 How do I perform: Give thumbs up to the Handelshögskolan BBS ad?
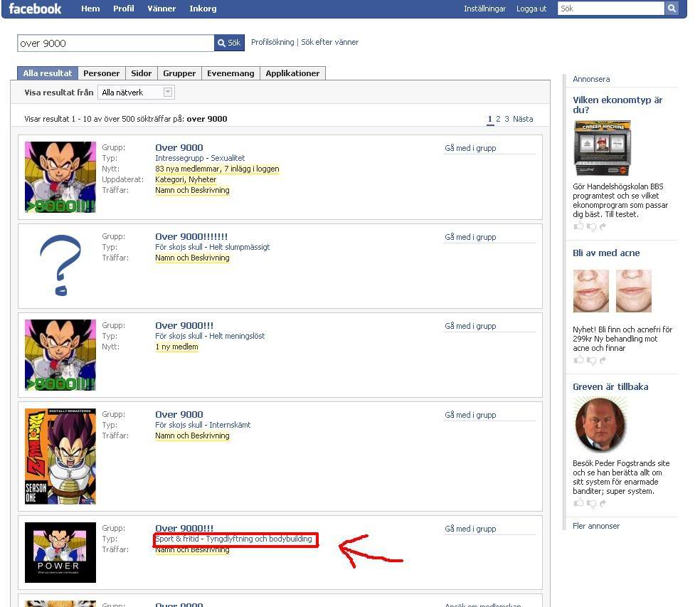[578, 226]
